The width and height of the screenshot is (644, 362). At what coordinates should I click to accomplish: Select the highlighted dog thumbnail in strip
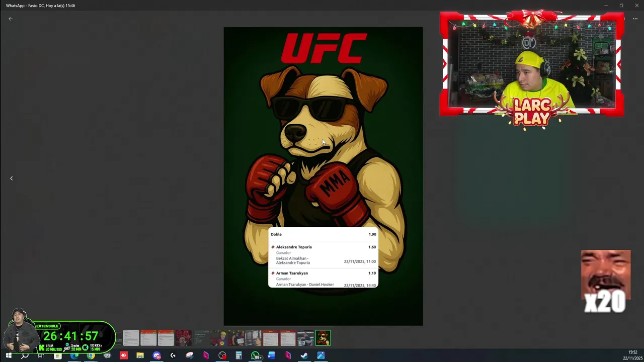[x=323, y=338]
